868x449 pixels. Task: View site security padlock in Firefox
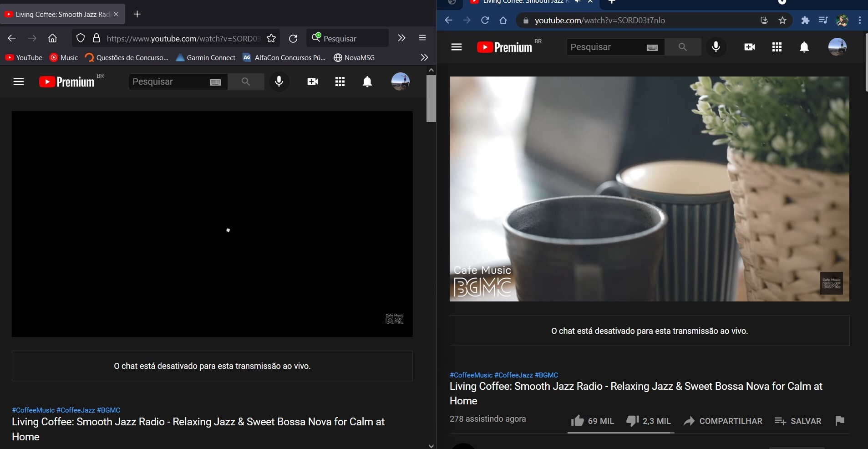96,38
